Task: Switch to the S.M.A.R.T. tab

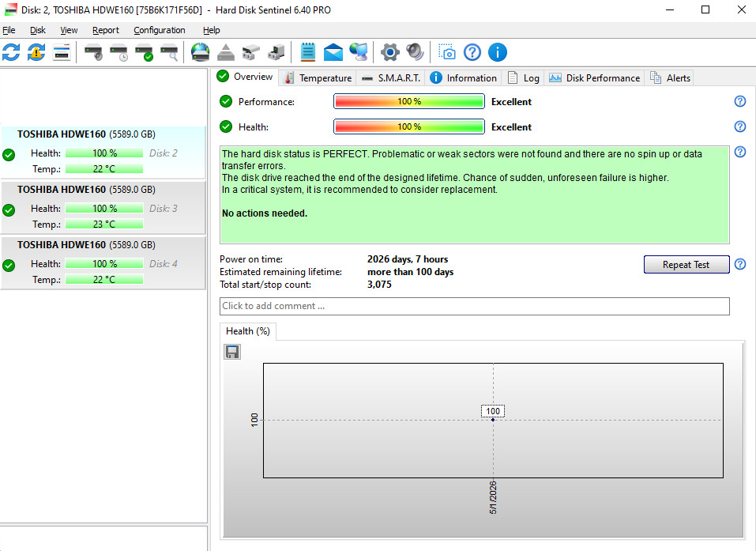Action: 391,78
